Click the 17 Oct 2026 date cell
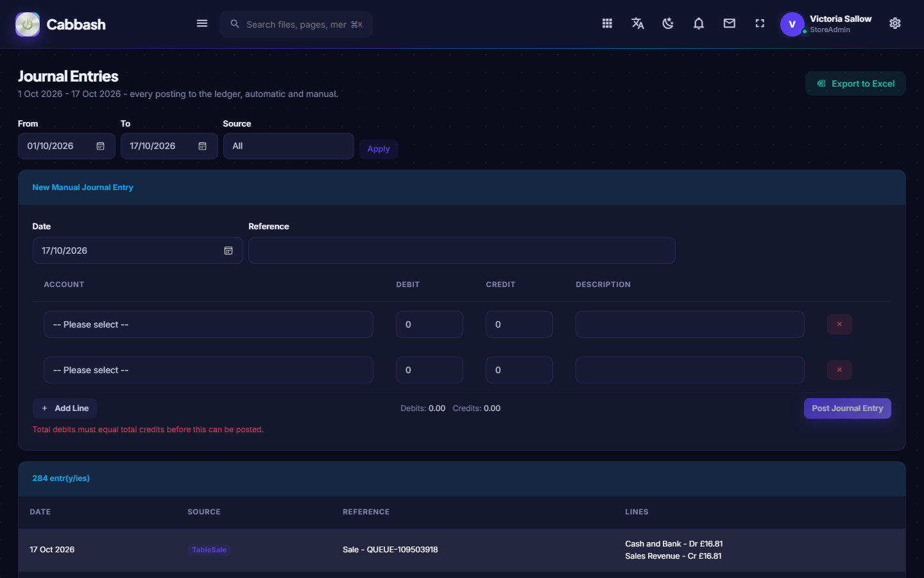Screen dimensions: 924x578 pos(52,550)
